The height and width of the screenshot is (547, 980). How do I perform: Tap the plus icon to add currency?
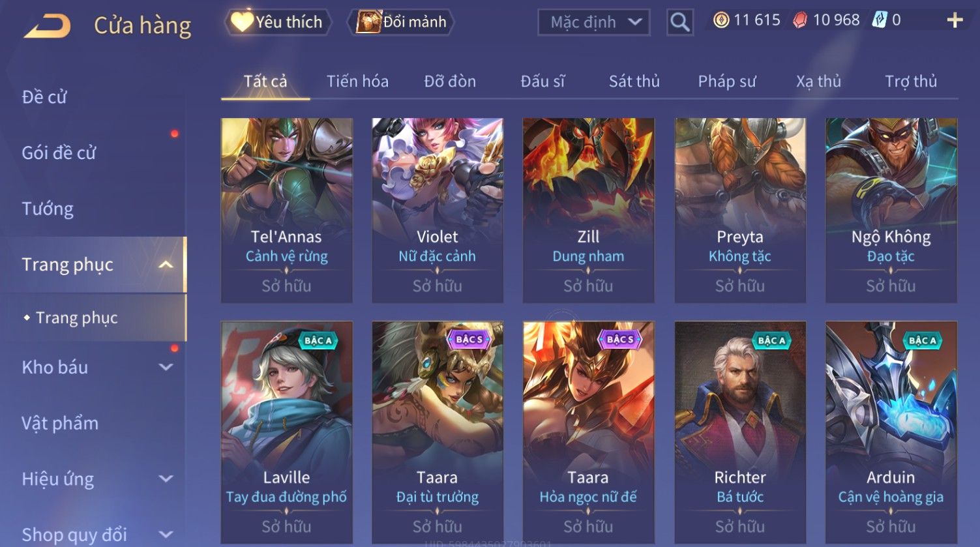(955, 21)
